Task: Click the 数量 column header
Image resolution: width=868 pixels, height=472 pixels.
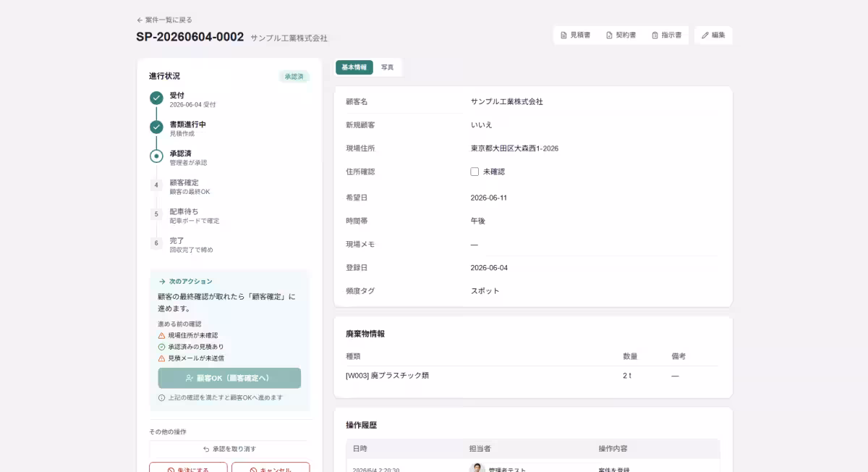Action: 630,356
